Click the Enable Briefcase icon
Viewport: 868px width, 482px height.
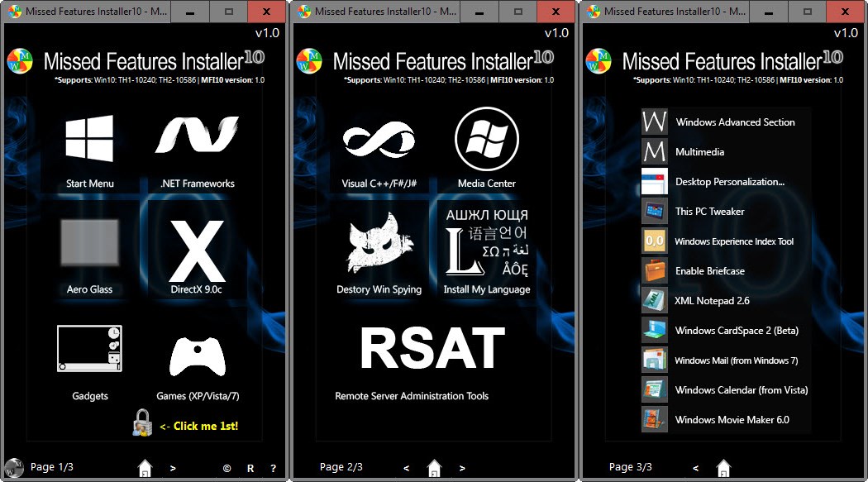pyautogui.click(x=655, y=271)
